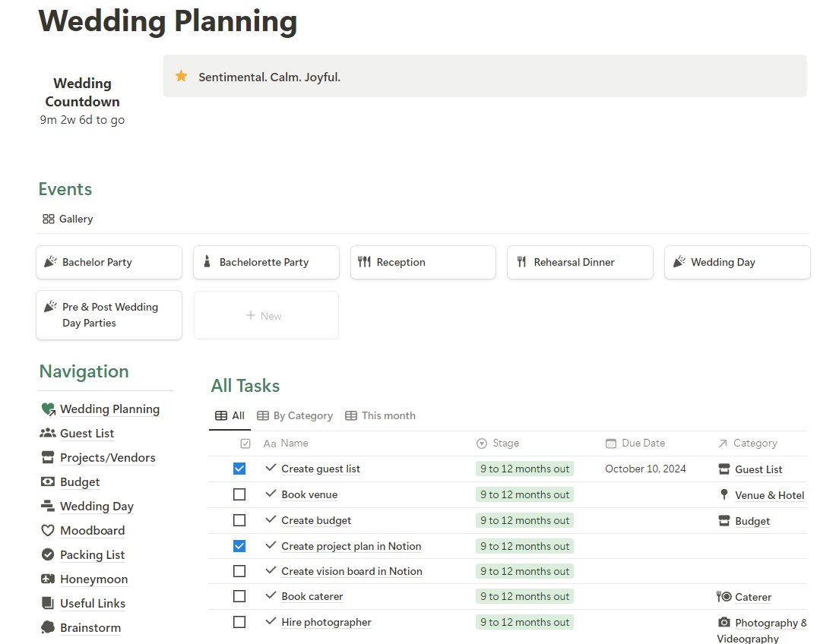The height and width of the screenshot is (644, 836).
Task: Click the Reception fork and knife icon
Action: coord(364,261)
